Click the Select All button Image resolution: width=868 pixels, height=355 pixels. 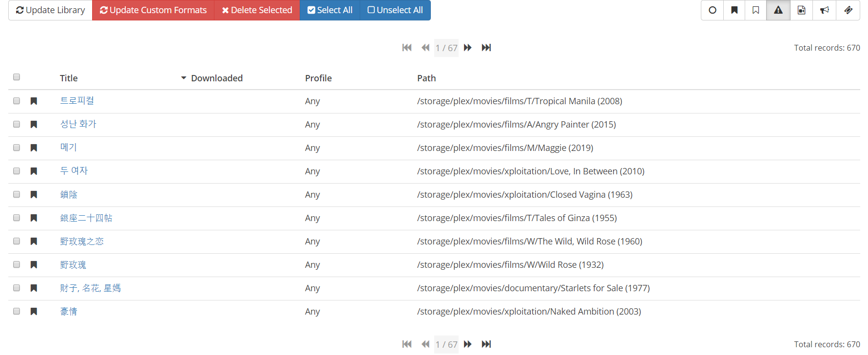330,10
